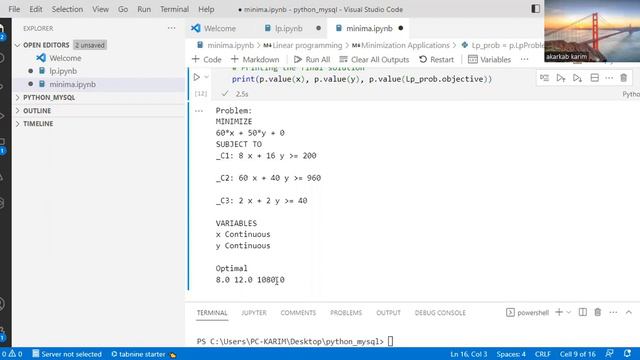Toggle primary sidebar layout icon
Screen dimensions: 640x360
(536, 9)
